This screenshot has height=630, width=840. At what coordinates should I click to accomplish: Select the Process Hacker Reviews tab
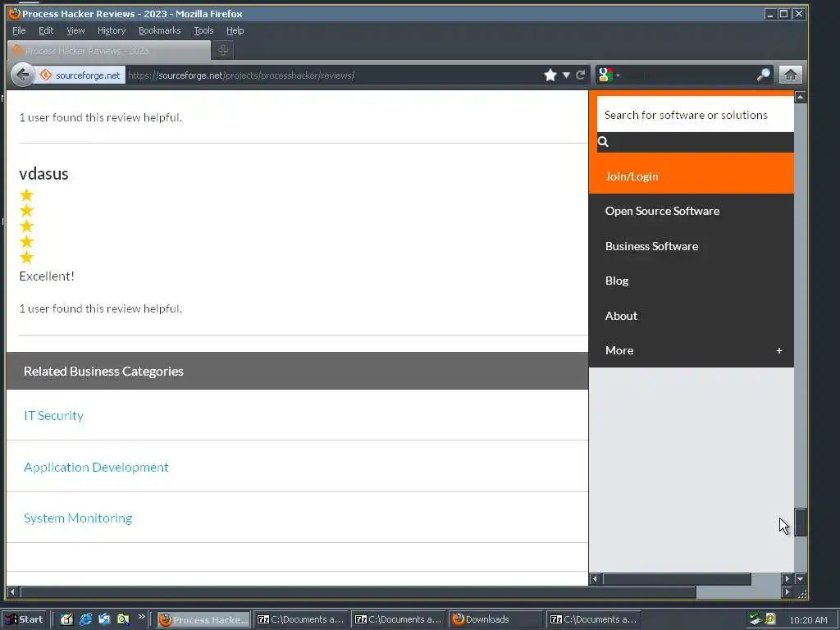pos(109,51)
